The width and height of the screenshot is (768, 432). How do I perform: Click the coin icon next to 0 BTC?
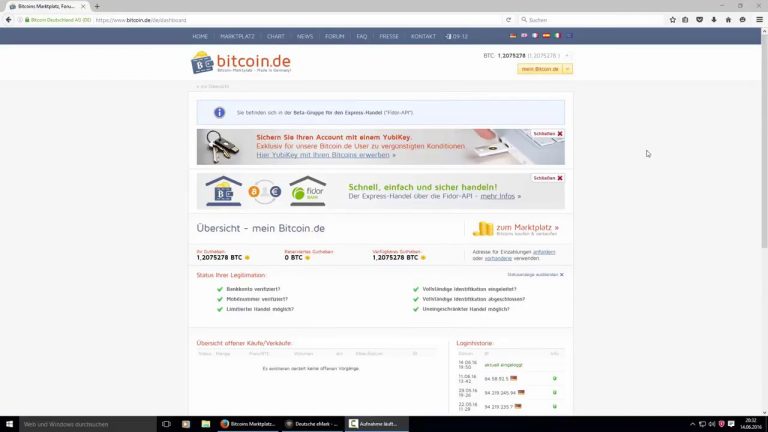[x=308, y=258]
